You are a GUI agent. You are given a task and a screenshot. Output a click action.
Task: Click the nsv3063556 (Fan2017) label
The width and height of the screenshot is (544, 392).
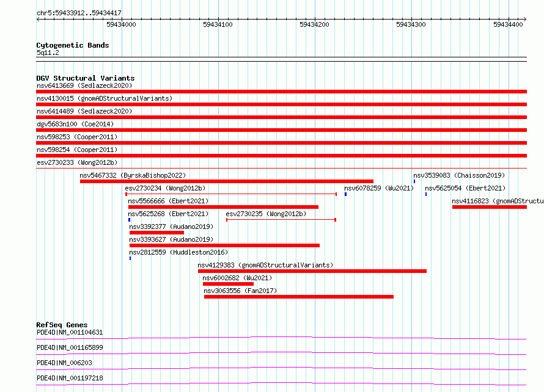(240, 291)
